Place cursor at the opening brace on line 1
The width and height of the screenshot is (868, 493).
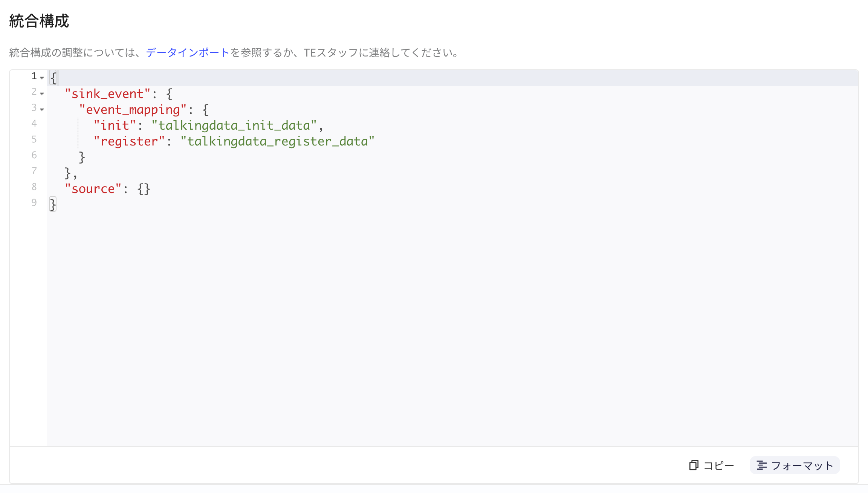click(x=53, y=78)
